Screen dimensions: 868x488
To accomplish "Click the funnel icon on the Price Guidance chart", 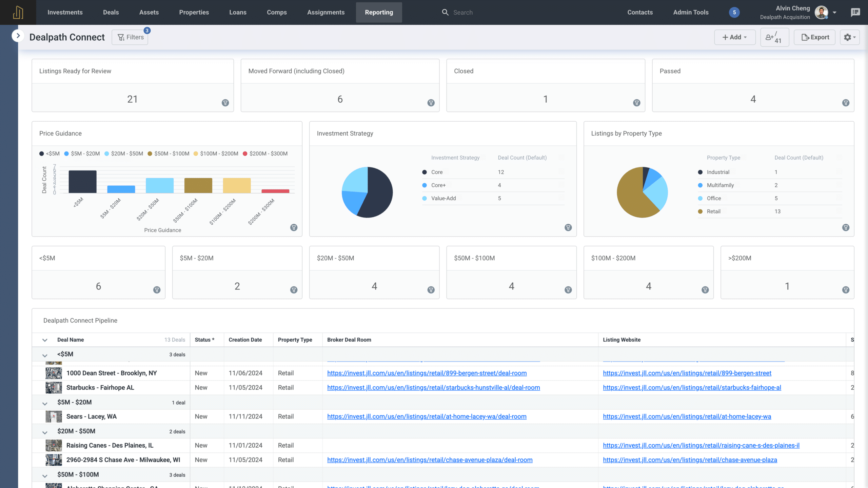I will [294, 228].
